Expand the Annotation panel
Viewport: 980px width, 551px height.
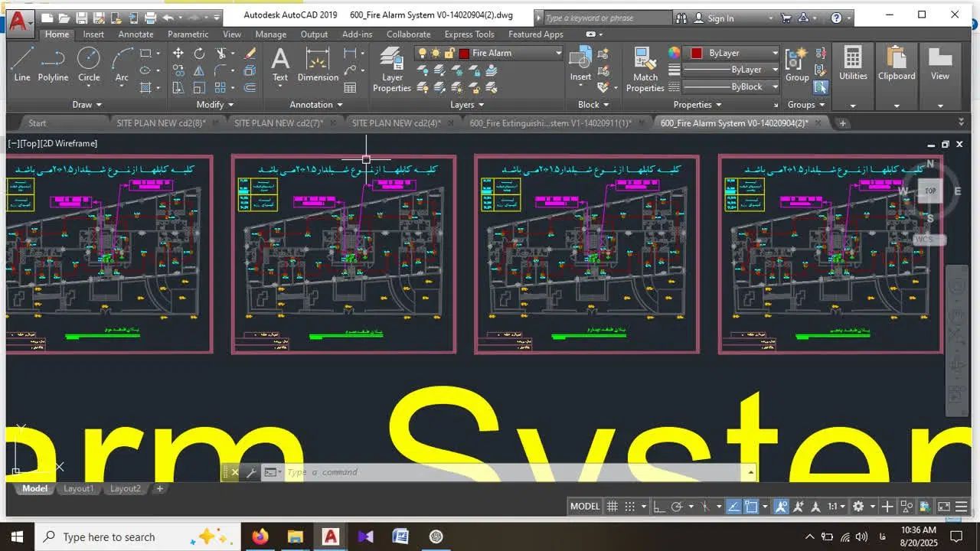point(316,105)
